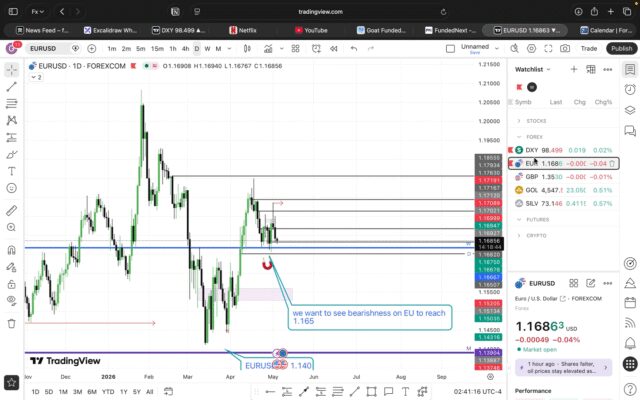Delete the EUR row with trash icon

(x=612, y=164)
